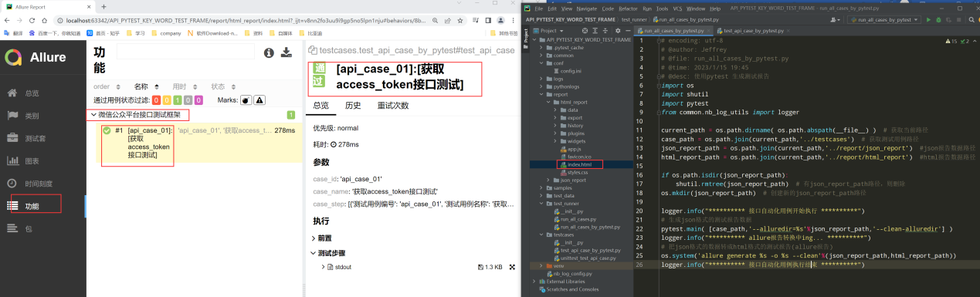Image resolution: width=980 pixels, height=297 pixels.
Task: Toggle the green passed status filter
Action: pos(177,100)
